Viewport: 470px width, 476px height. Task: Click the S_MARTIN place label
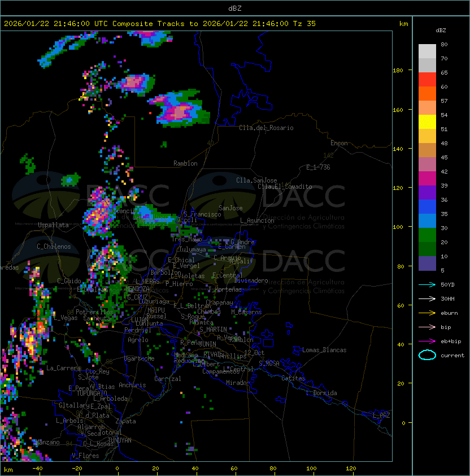tap(213, 330)
